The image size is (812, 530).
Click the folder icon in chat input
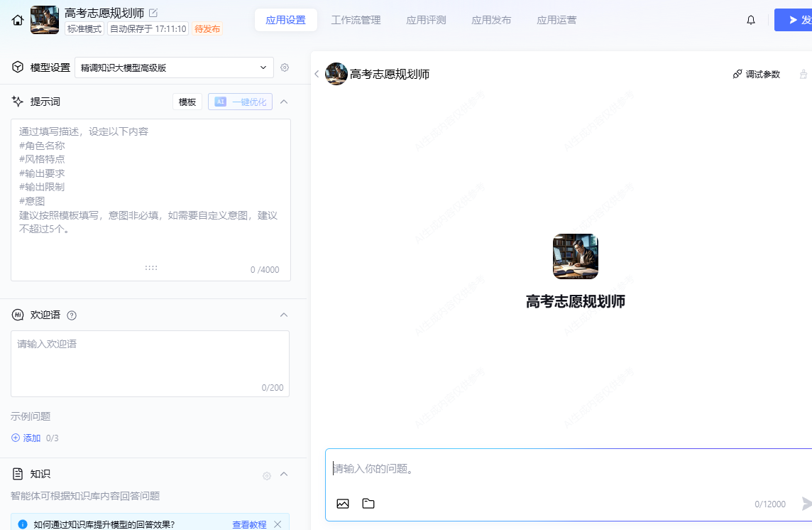pyautogui.click(x=368, y=504)
